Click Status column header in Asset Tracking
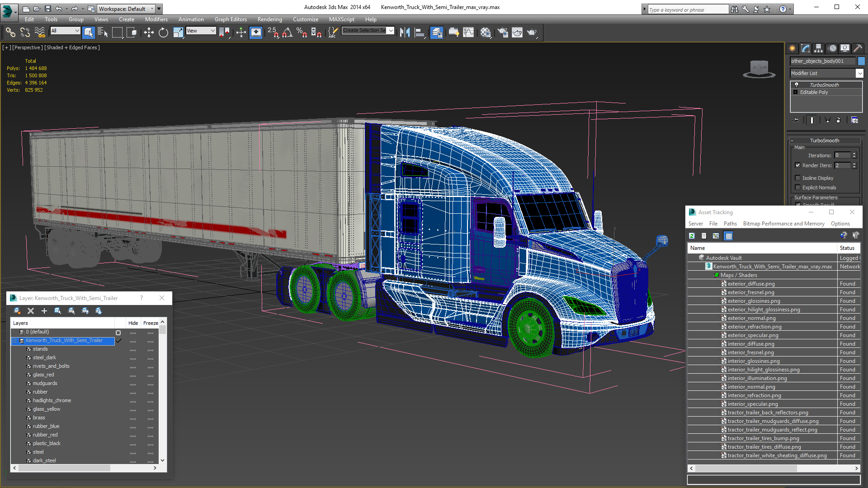 click(x=847, y=248)
